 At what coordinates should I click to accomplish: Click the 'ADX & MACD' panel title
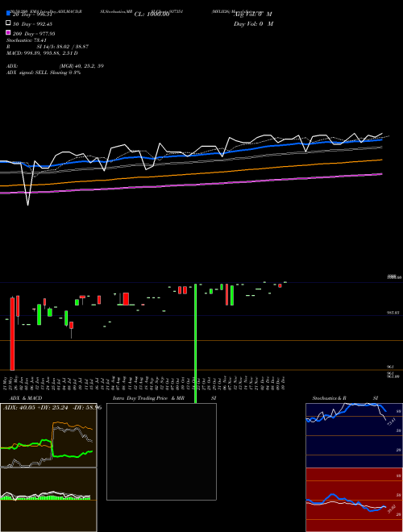point(26,398)
